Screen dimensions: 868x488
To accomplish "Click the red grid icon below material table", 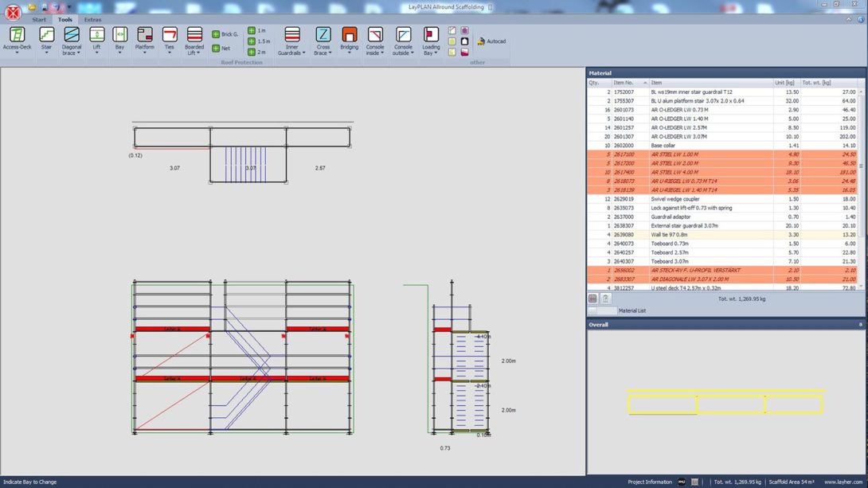I will pyautogui.click(x=592, y=299).
